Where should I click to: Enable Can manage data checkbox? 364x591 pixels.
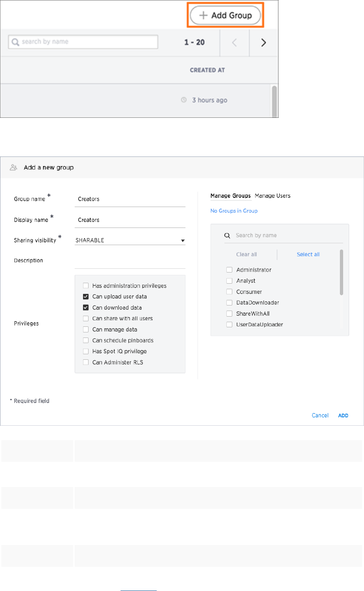pyautogui.click(x=86, y=330)
